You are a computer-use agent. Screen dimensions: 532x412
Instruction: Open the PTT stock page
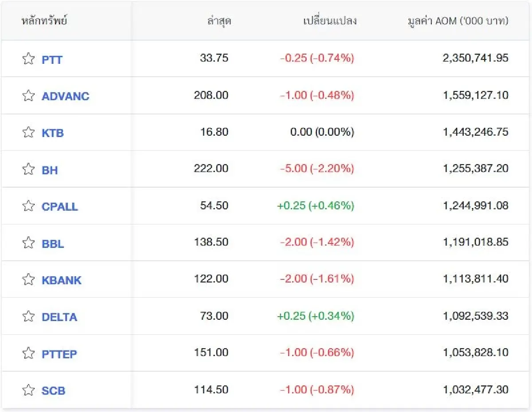(52, 59)
